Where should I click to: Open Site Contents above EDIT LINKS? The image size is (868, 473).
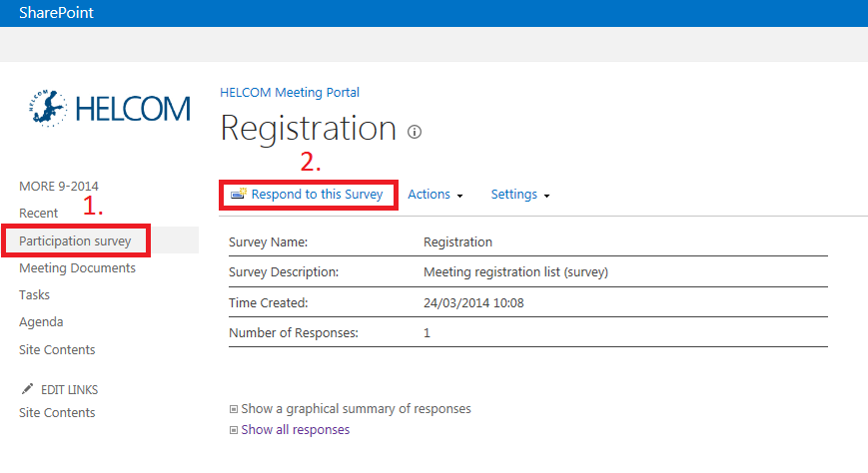tap(57, 349)
